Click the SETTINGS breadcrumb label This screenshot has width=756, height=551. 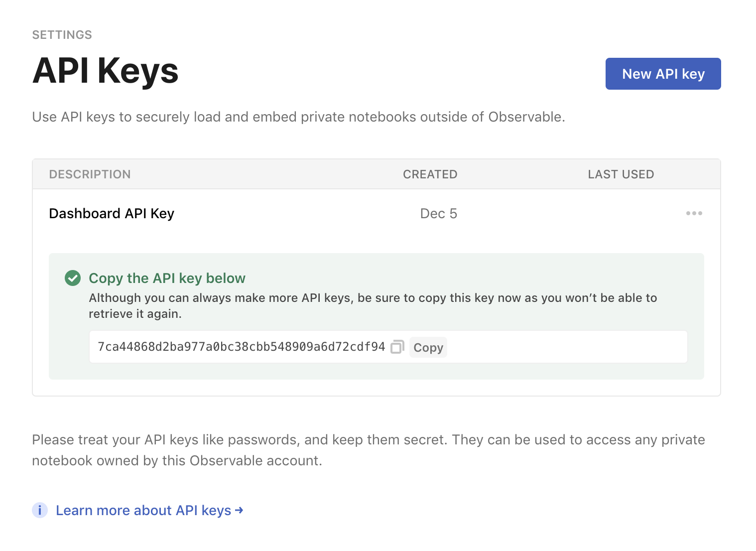tap(62, 34)
